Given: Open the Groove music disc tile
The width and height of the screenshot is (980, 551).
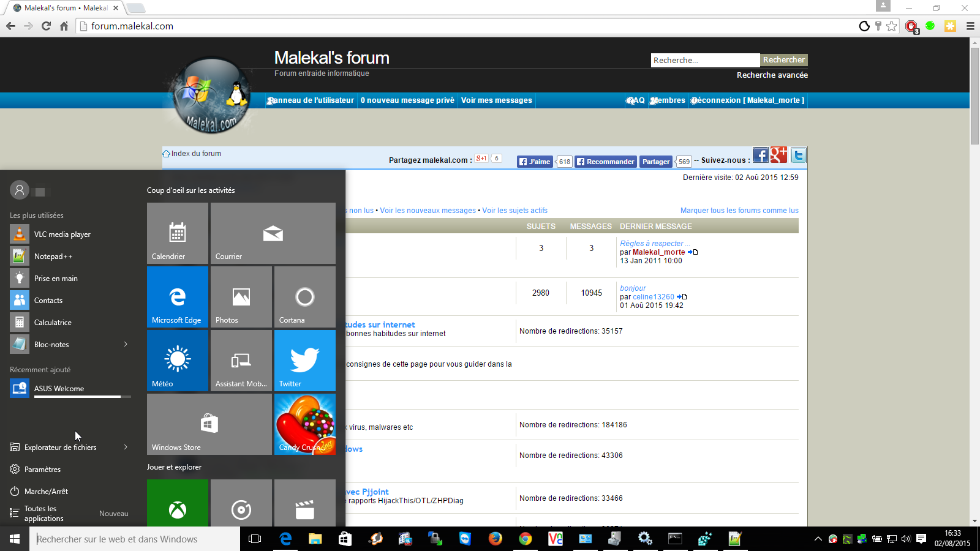Looking at the screenshot, I should click(241, 503).
